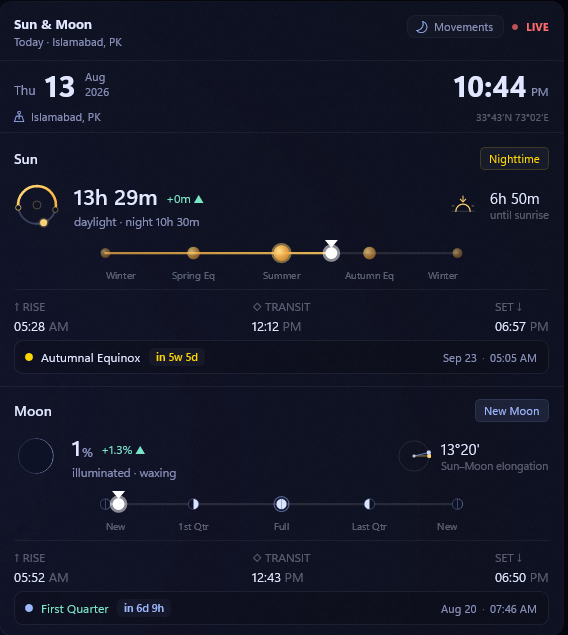The width and height of the screenshot is (568, 635).
Task: Click the moon disc illumination icon
Action: (36, 456)
